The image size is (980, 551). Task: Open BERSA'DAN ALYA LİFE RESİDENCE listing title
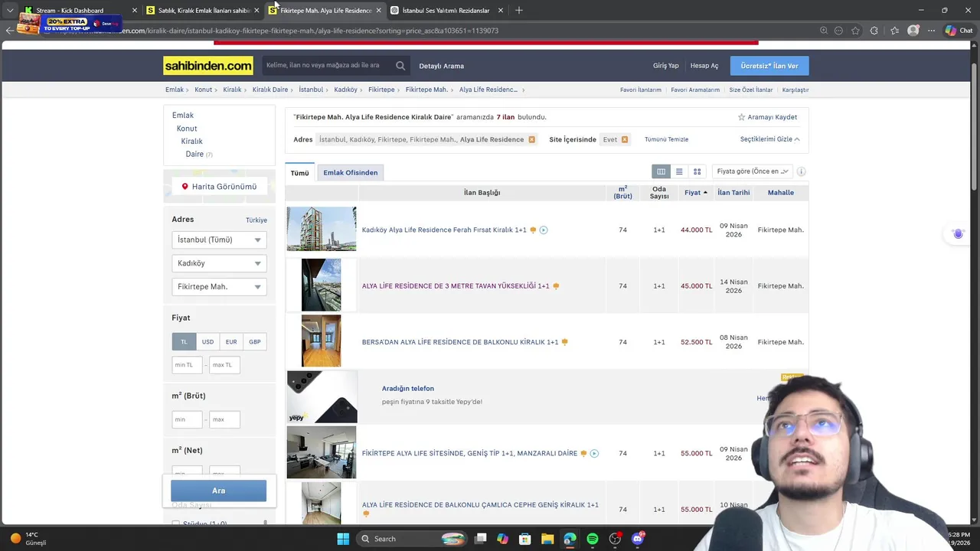click(460, 342)
